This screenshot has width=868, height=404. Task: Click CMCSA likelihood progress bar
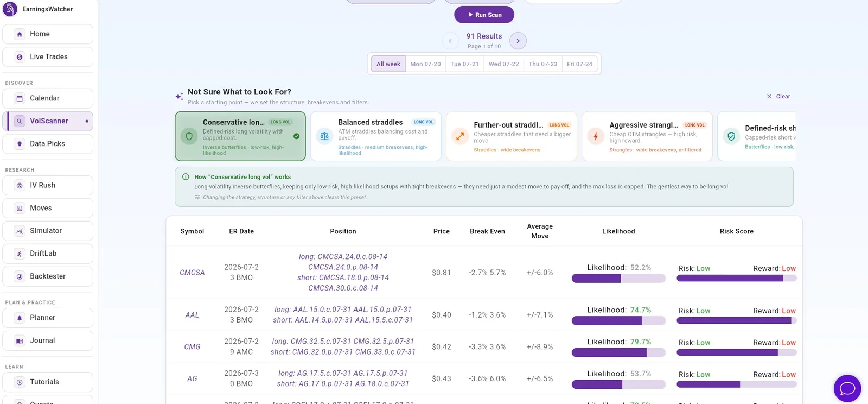tap(618, 279)
